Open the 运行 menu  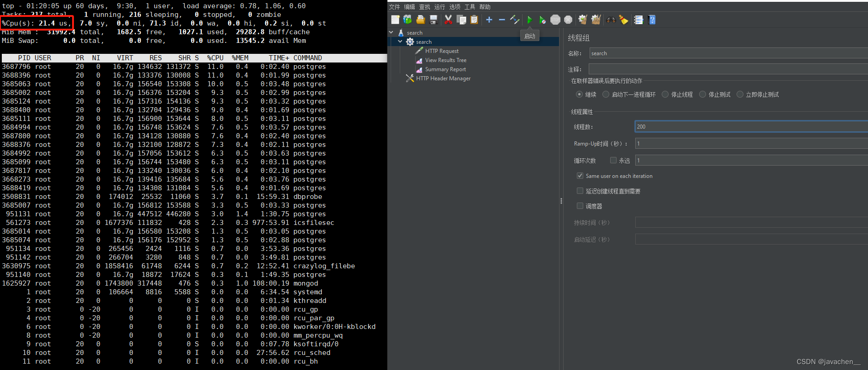439,7
